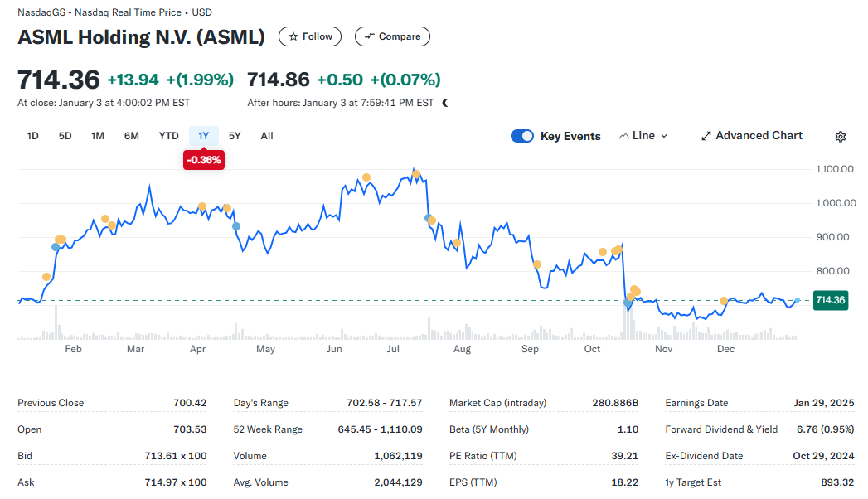Click the orange event marker in late November
This screenshot has width=868, height=499.
click(x=724, y=301)
